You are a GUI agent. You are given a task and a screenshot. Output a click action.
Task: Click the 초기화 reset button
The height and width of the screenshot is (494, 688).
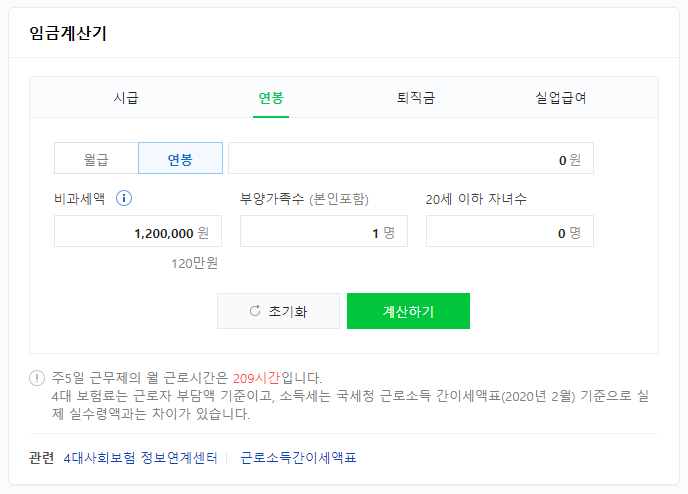(279, 311)
